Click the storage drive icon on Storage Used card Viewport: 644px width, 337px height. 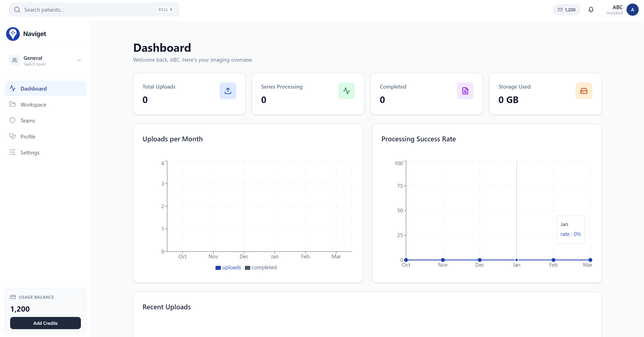tap(584, 91)
